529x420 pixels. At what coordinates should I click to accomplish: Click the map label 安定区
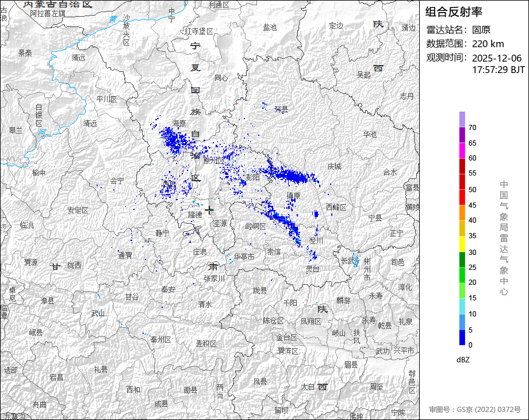coord(78,211)
